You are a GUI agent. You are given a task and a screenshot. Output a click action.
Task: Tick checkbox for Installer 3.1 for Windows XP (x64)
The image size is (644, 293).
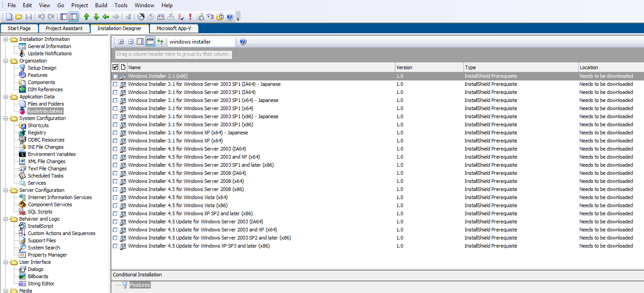tap(115, 141)
